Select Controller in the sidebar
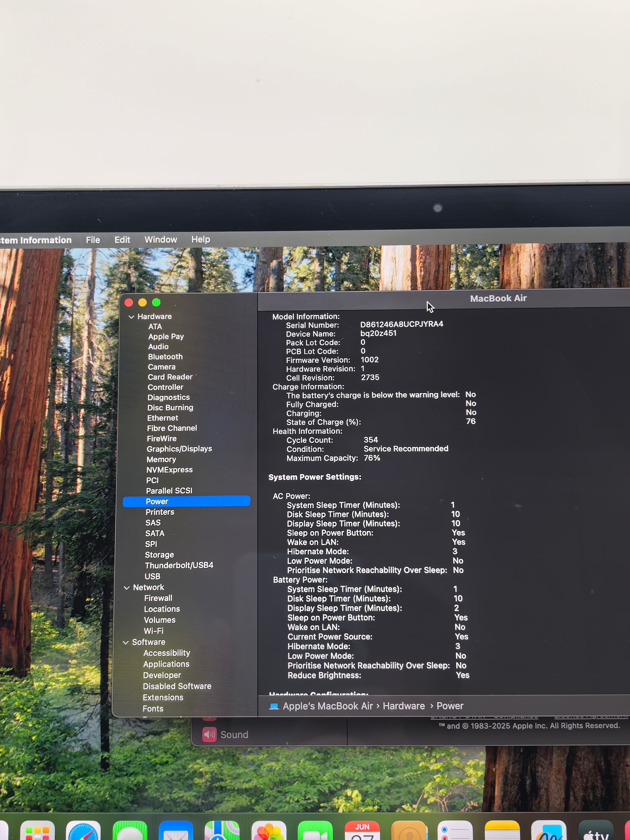The height and width of the screenshot is (840, 630). [x=165, y=387]
